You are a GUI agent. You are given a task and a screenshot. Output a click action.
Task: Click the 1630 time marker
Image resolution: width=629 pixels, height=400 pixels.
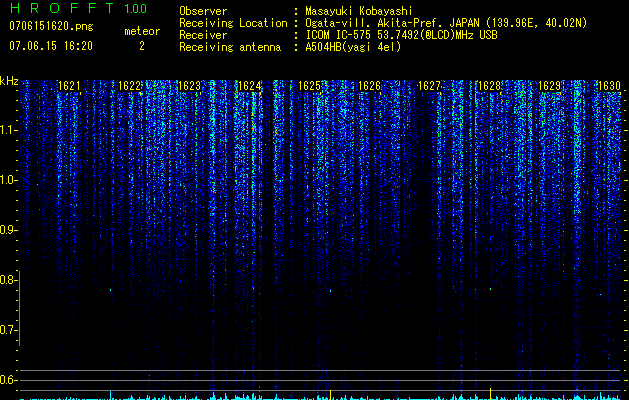tap(609, 86)
